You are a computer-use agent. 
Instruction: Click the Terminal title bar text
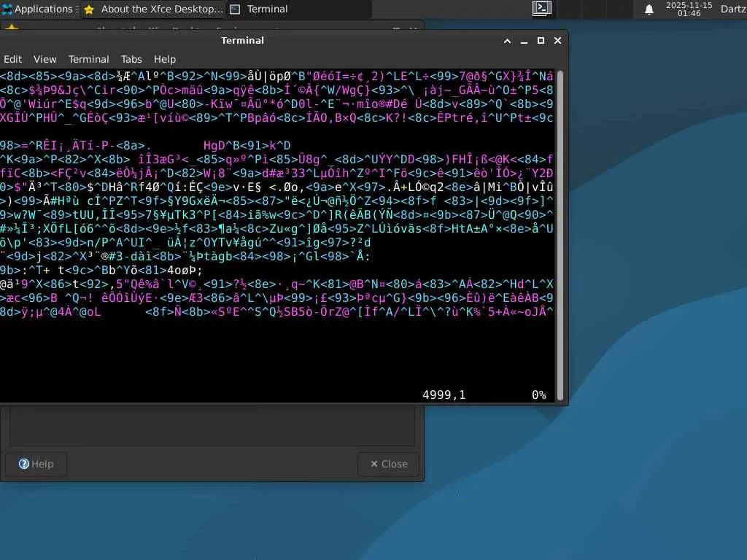click(242, 41)
